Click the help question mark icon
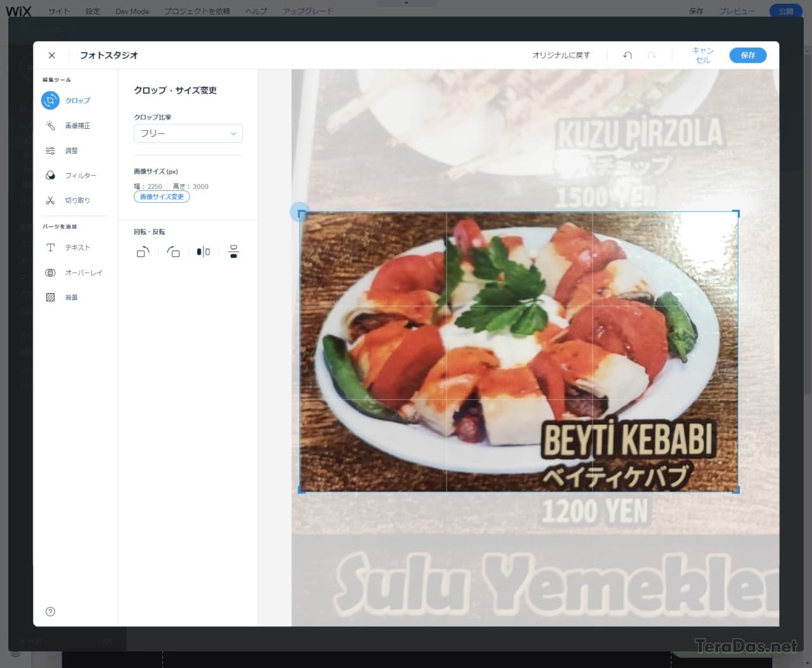This screenshot has width=812, height=668. coord(51,612)
